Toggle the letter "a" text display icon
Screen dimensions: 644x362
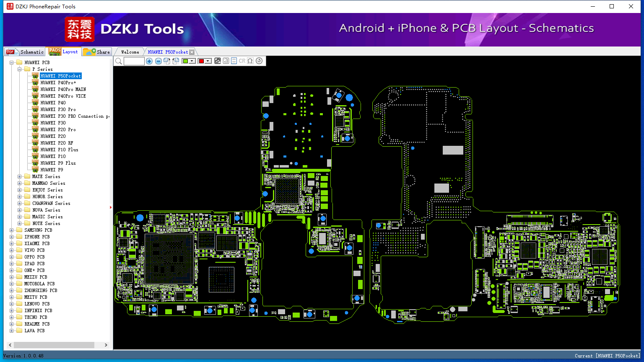(x=226, y=61)
